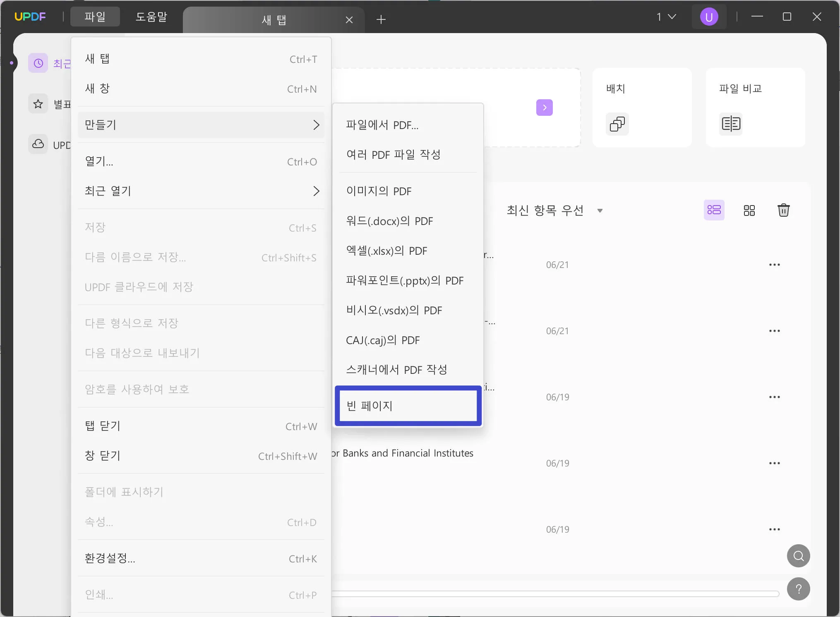The height and width of the screenshot is (617, 840).
Task: Close the 새 탭 tab
Action: point(349,20)
